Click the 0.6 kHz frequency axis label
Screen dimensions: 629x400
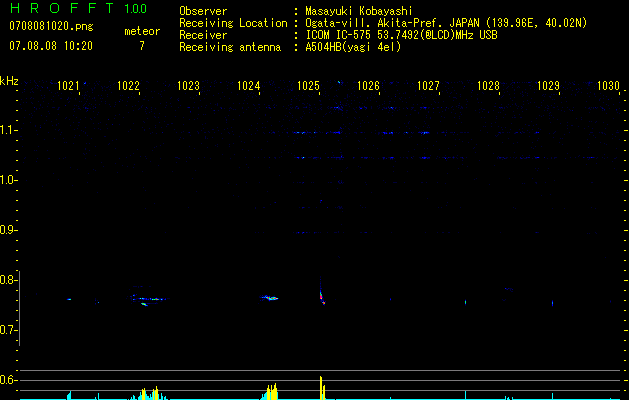tap(8, 380)
